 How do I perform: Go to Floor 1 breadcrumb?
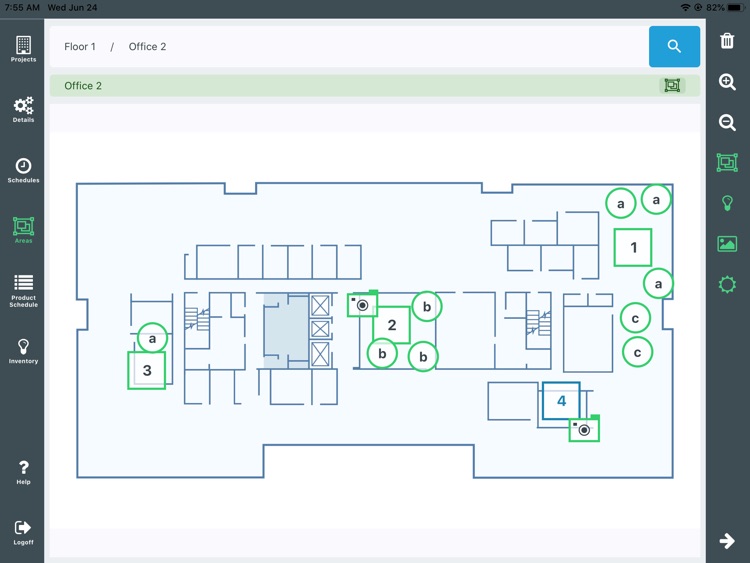[x=80, y=46]
